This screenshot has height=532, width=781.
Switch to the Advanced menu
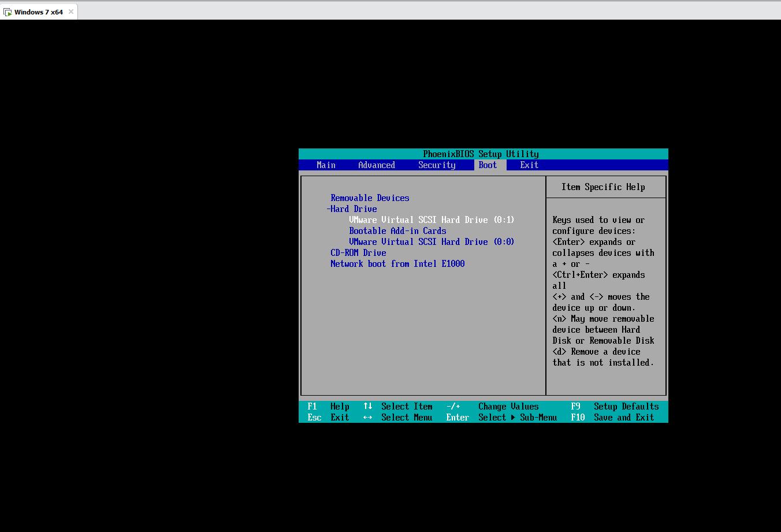[376, 165]
